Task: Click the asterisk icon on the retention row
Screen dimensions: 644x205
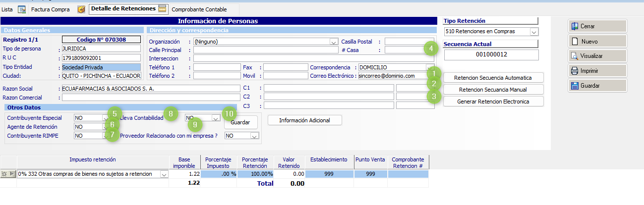Action: click(x=5, y=174)
